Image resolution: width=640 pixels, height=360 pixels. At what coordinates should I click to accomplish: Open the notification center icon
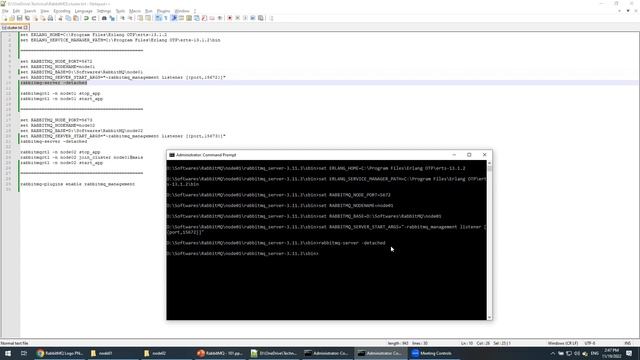629,353
